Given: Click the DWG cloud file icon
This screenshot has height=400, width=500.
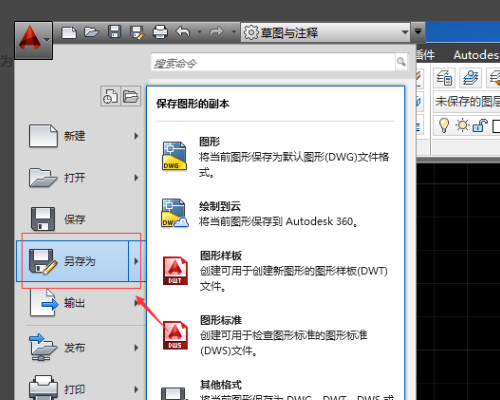Looking at the screenshot, I should pos(175,213).
